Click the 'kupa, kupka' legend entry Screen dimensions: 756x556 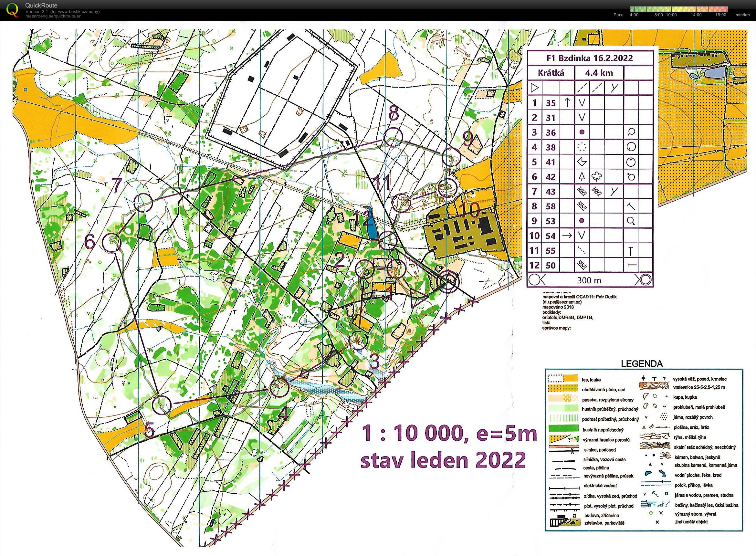click(685, 397)
